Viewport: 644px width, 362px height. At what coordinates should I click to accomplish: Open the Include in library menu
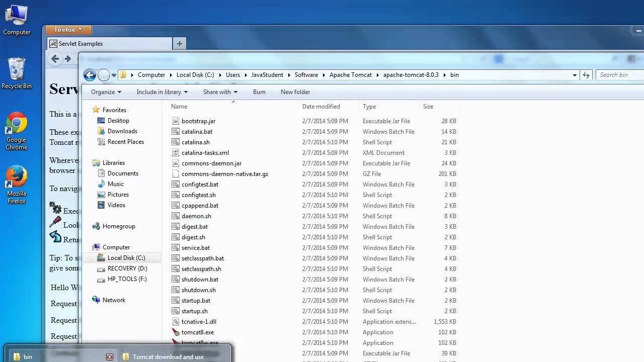(162, 92)
